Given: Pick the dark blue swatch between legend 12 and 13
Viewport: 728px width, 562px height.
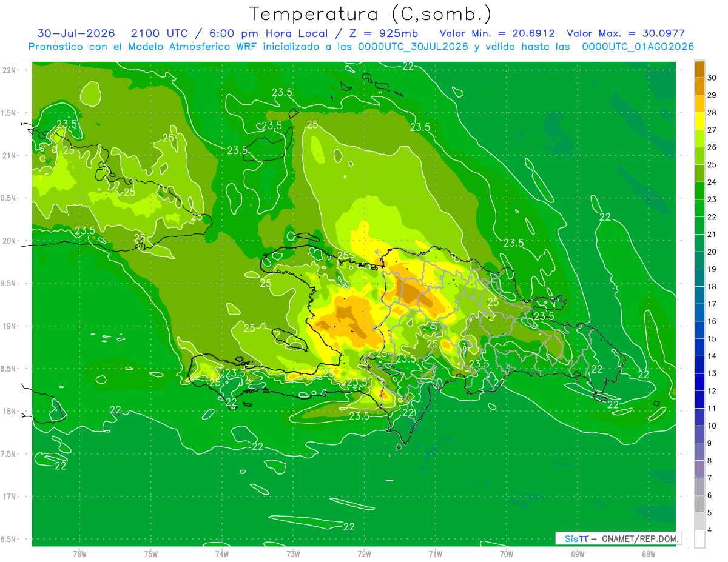Looking at the screenshot, I should [x=699, y=382].
